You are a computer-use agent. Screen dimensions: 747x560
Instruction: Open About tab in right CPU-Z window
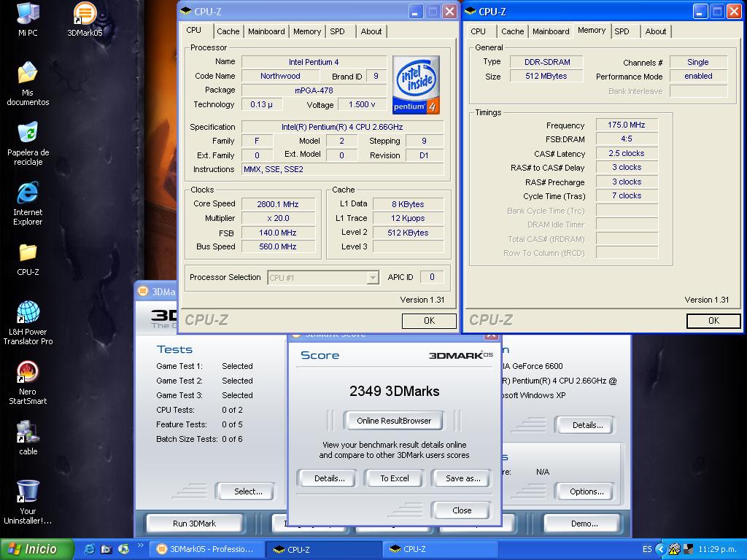point(656,31)
